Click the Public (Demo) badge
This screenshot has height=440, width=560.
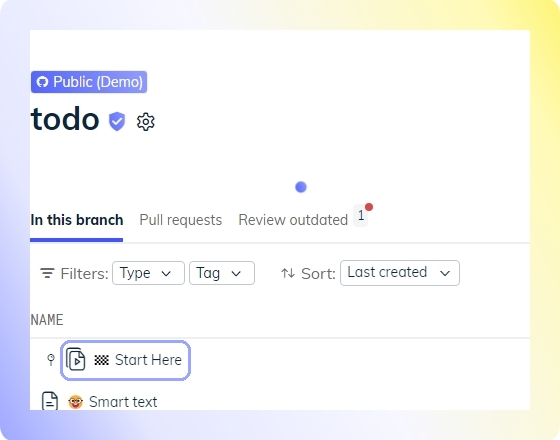[x=89, y=82]
